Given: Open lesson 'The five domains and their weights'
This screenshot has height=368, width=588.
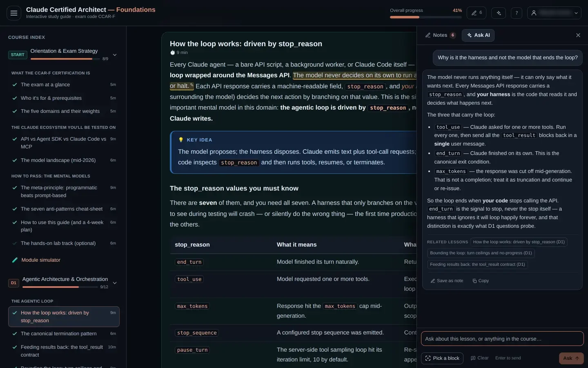Looking at the screenshot, I should tap(64, 111).
